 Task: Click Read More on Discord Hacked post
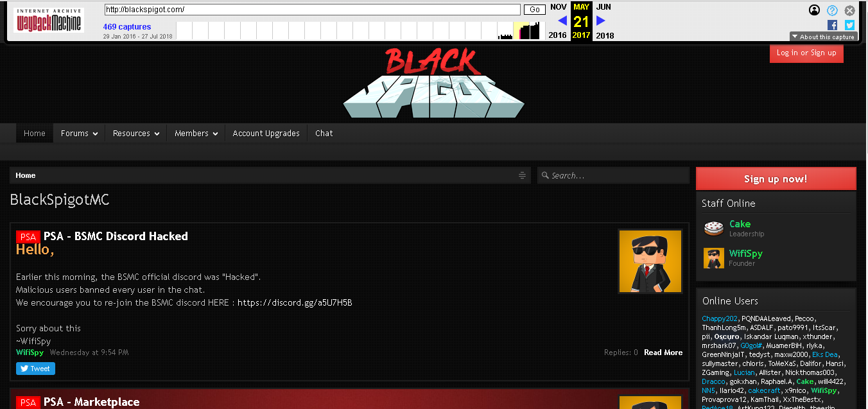(663, 352)
